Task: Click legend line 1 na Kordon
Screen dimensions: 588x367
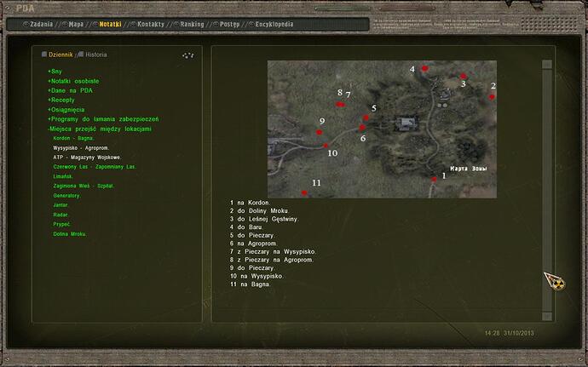Action: pyautogui.click(x=250, y=203)
